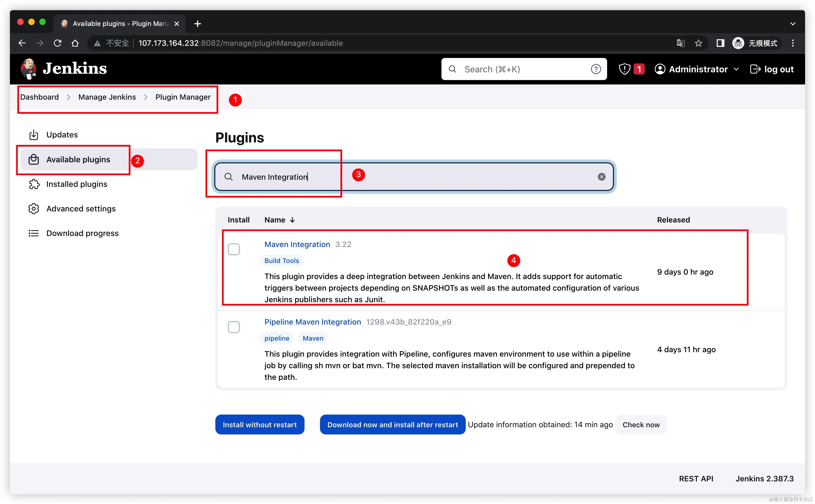Click the browser Home icon
Viewport: 815px width, 504px height.
coord(75,43)
